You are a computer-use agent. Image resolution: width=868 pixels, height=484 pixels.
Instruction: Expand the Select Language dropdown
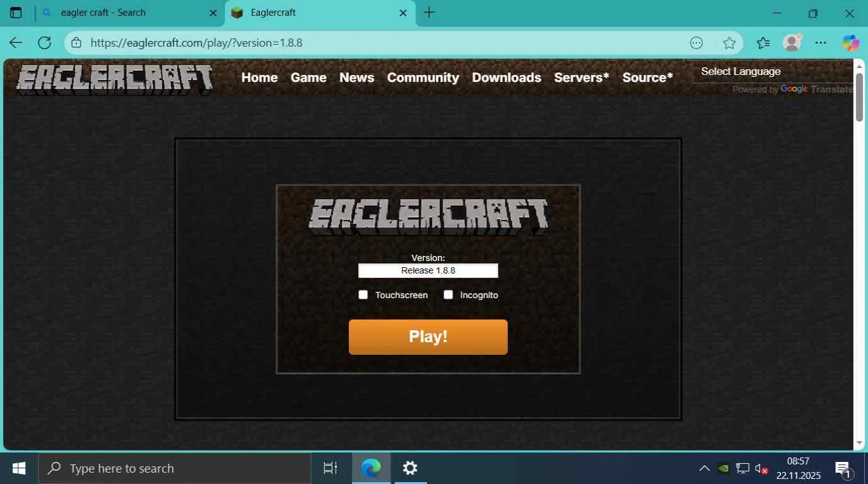(773, 71)
